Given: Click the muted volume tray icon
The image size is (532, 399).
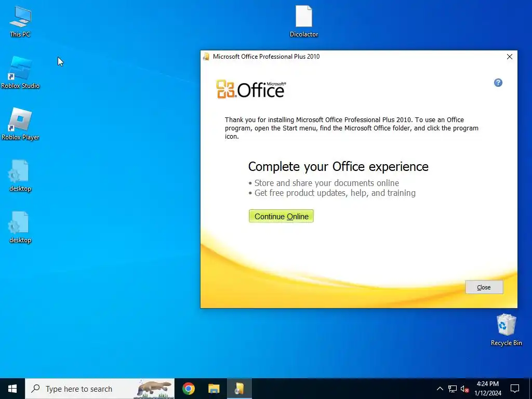Looking at the screenshot, I should coord(465,389).
